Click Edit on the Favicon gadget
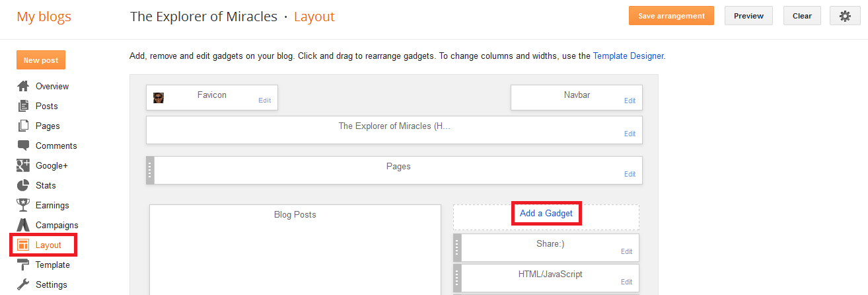 264,101
